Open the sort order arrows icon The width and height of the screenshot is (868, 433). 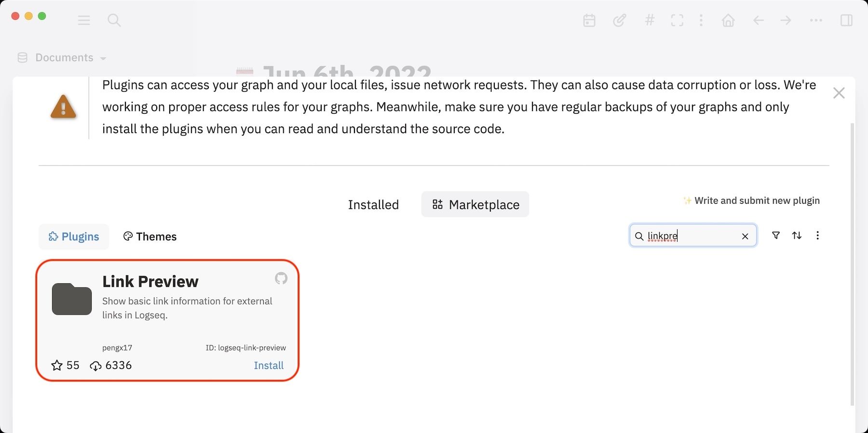[x=797, y=236]
